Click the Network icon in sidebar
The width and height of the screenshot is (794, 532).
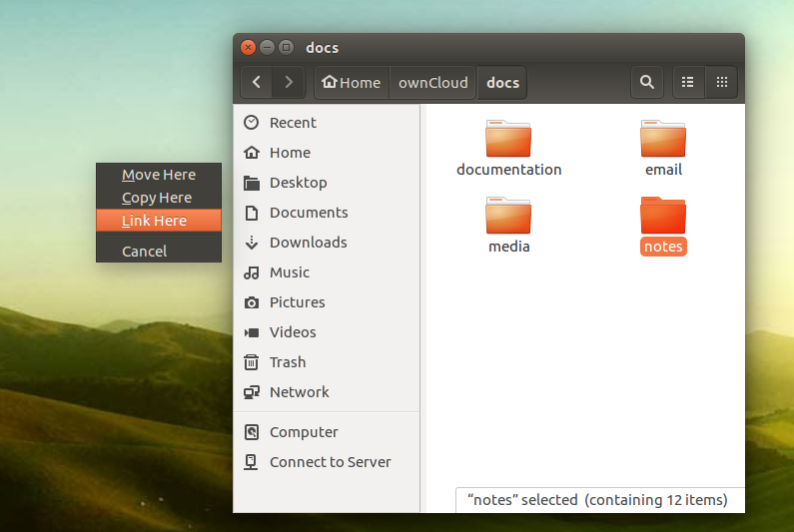tap(251, 392)
